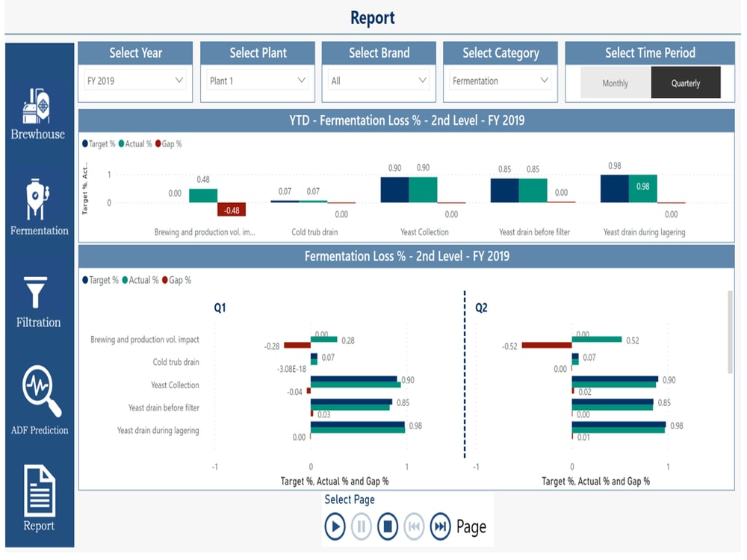This screenshot has width=747, height=560.
Task: Go to previous page
Action: 414,526
